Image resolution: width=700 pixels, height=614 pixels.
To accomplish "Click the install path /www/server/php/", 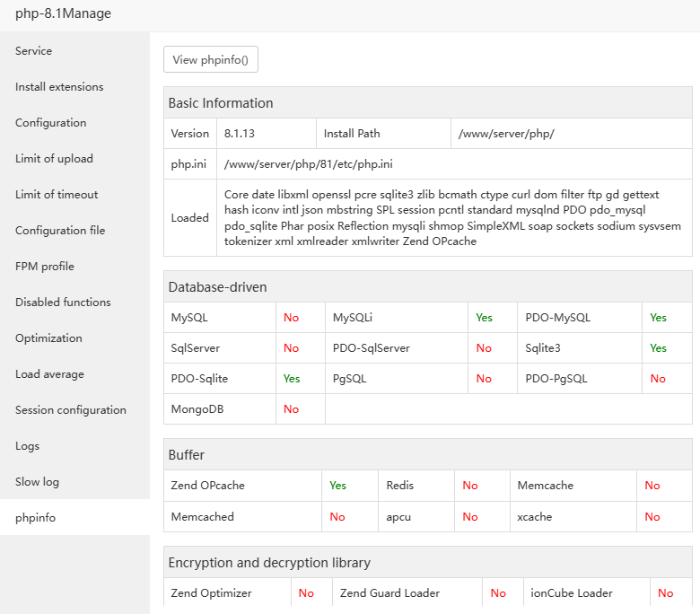I will [506, 134].
